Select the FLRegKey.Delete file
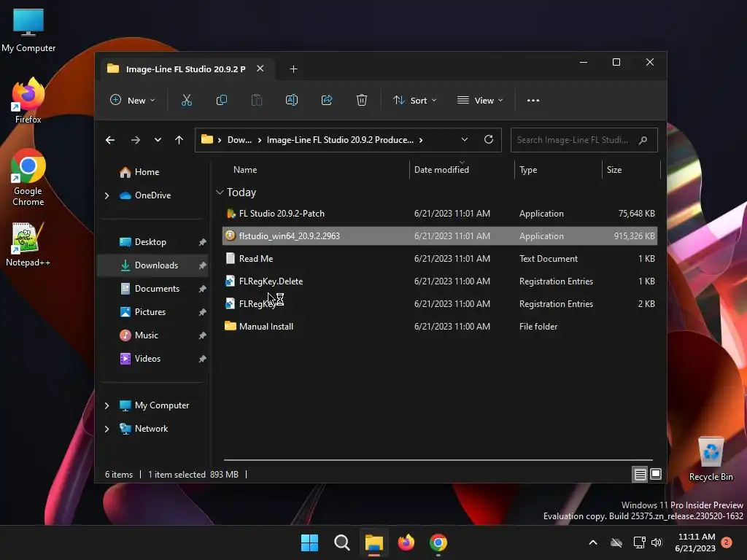 (440, 281)
